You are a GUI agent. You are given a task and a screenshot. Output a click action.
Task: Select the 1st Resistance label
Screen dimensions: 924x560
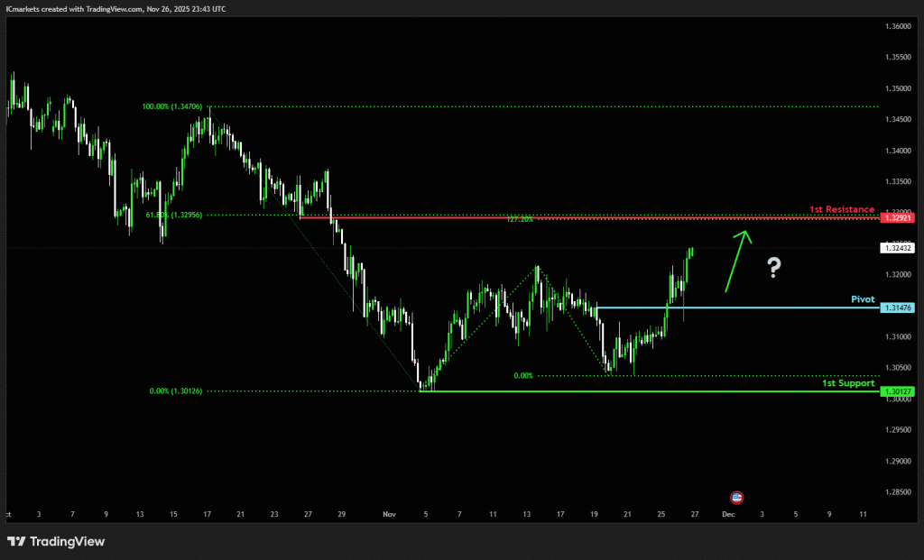[x=841, y=209]
